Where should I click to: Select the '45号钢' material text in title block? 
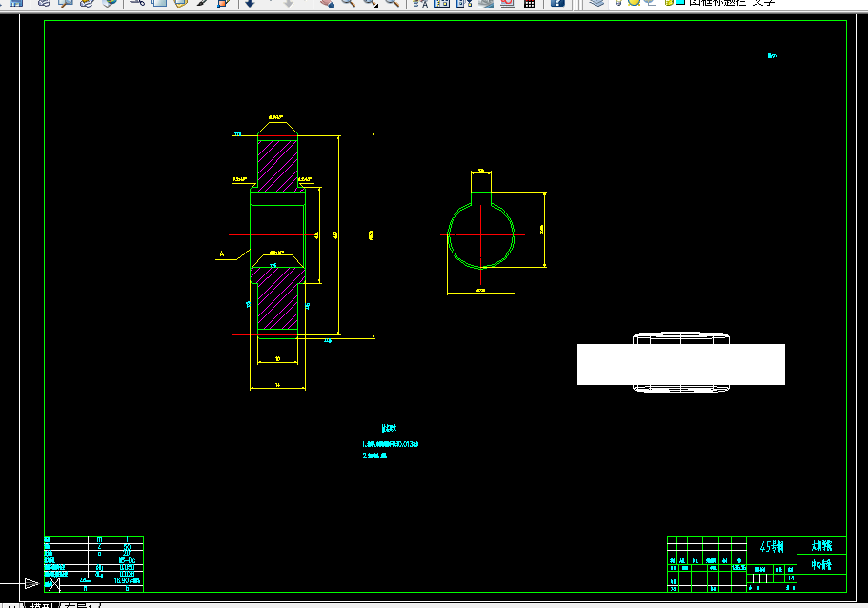coord(772,547)
